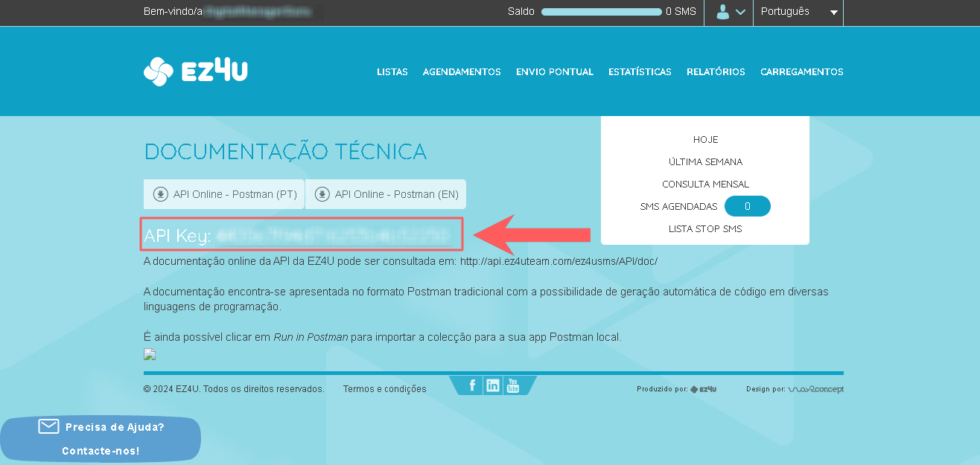Click the EZ4U logo in header
The height and width of the screenshot is (465, 980).
[195, 71]
